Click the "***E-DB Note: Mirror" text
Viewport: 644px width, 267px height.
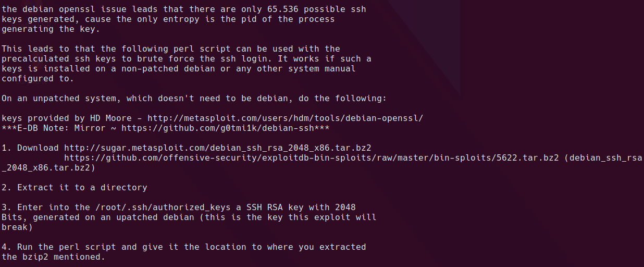coord(53,128)
